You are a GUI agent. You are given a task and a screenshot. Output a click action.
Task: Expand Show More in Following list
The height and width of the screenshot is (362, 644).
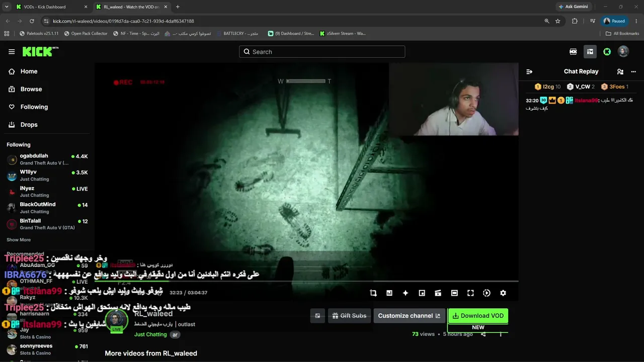pyautogui.click(x=19, y=240)
